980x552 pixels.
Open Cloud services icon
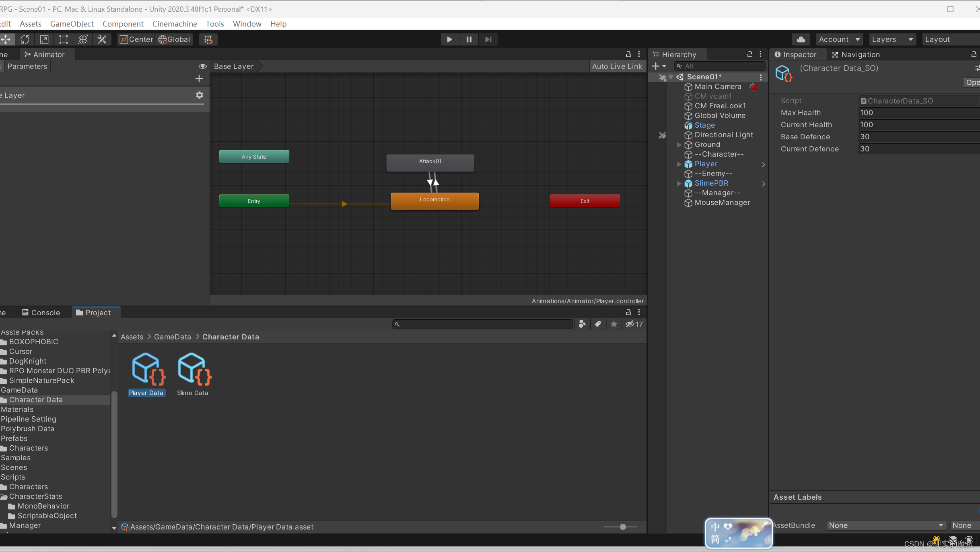coord(801,39)
